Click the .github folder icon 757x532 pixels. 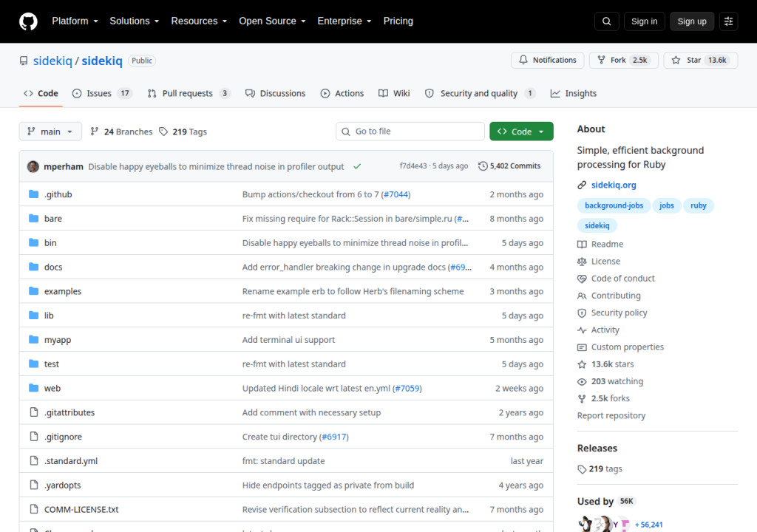pos(33,194)
